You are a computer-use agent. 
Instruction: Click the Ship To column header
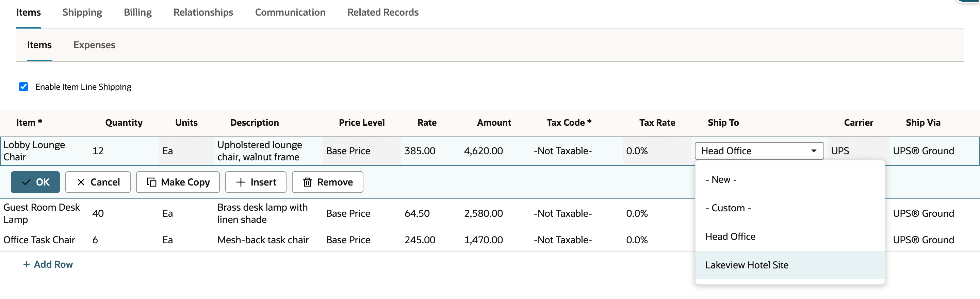coord(723,122)
